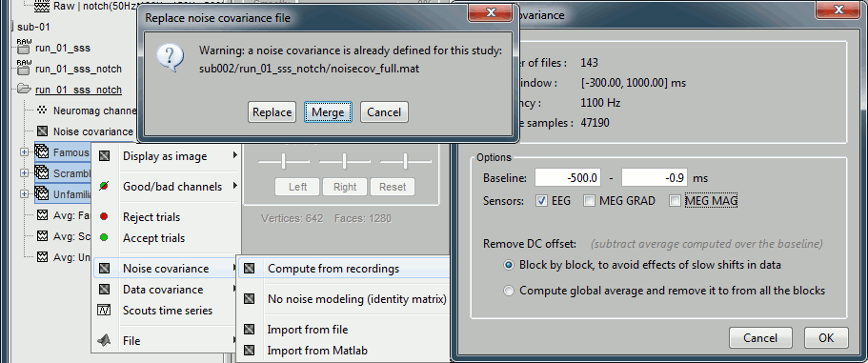Screen dimensions: 868x363
Task: Click the Neuromag channels icon
Action: (x=42, y=111)
